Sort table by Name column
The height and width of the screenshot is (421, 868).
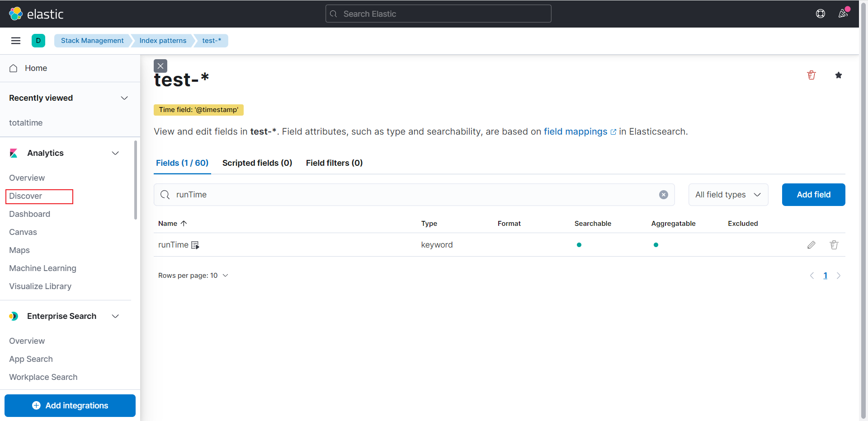point(173,224)
